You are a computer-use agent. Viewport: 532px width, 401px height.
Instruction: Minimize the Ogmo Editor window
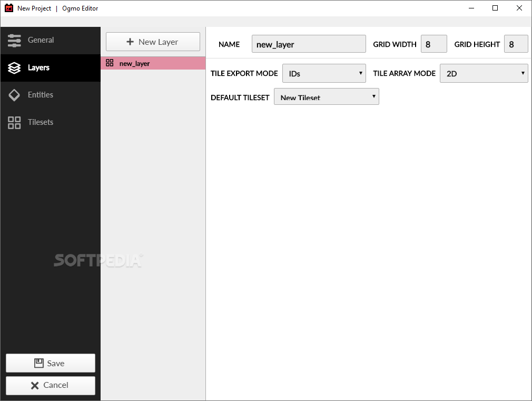[x=471, y=8]
